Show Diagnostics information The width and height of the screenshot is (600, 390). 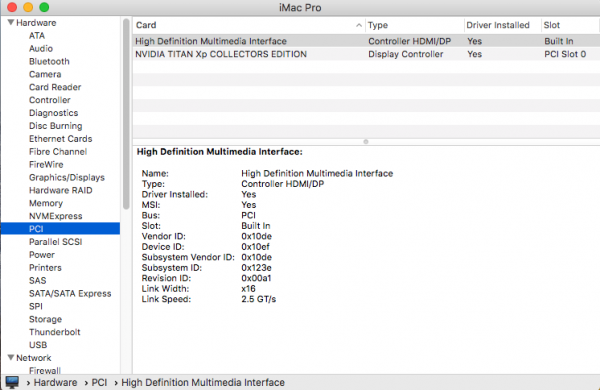54,113
